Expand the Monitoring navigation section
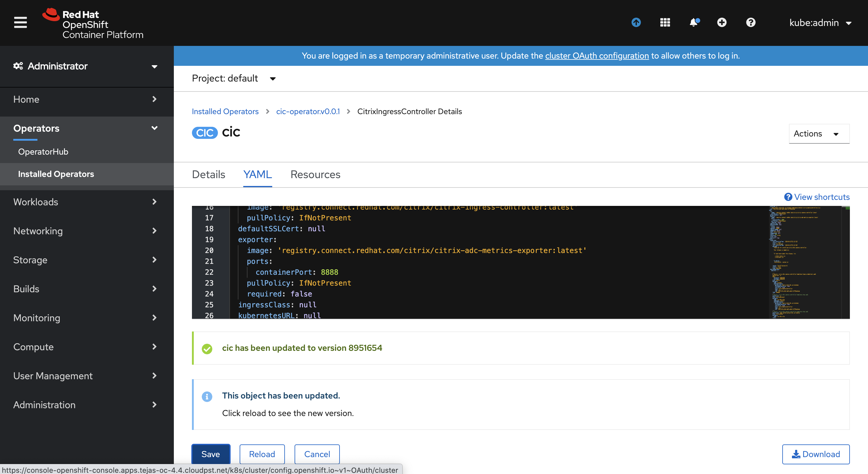This screenshot has height=474, width=868. 87,318
